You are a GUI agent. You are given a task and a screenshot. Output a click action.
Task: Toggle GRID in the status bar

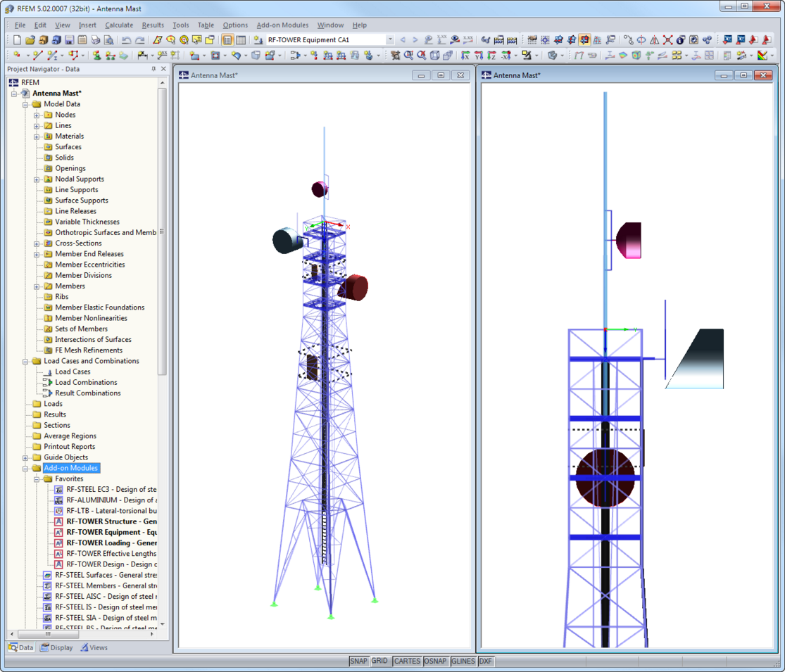[x=379, y=661]
